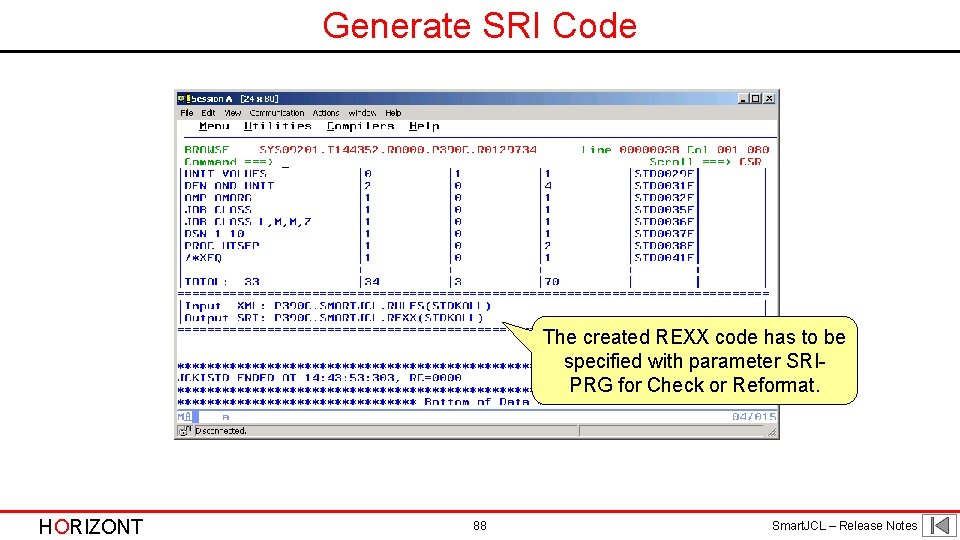Open the View menu in Session A
This screenshot has width=960, height=540.
pos(232,113)
